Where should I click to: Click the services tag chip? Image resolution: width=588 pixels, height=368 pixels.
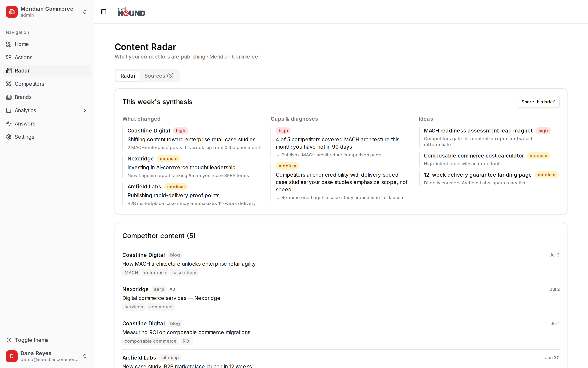[134, 307]
